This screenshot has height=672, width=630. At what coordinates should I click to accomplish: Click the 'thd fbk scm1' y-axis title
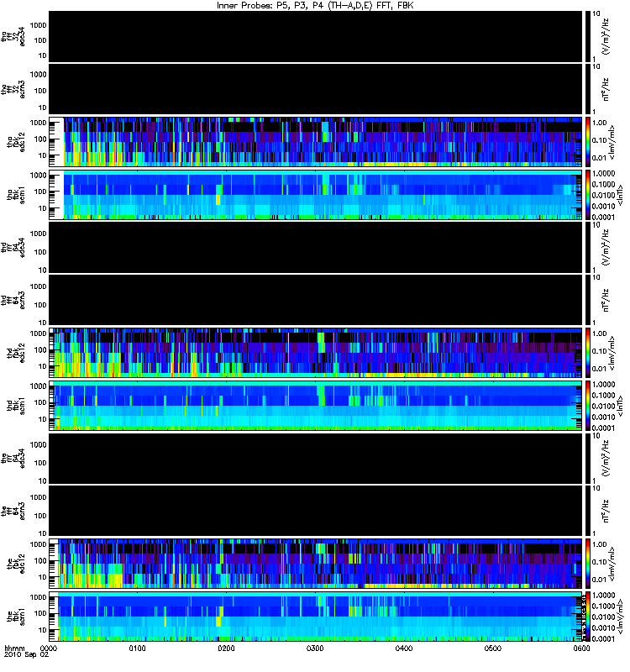(16, 405)
